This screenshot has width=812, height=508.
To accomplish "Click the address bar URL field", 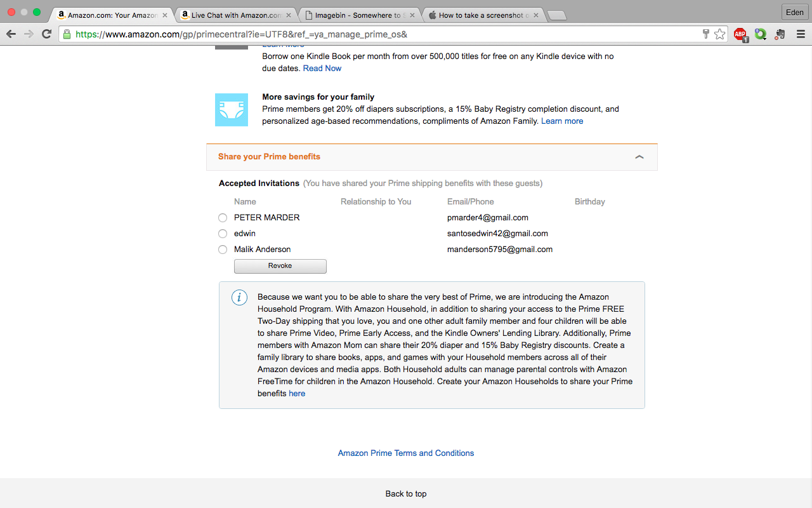I will 381,34.
